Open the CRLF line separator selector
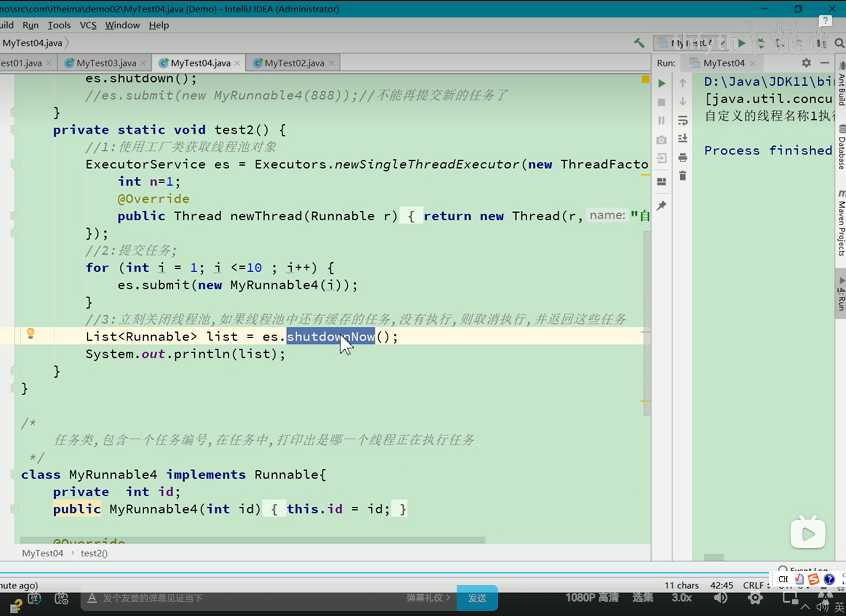 click(x=753, y=585)
